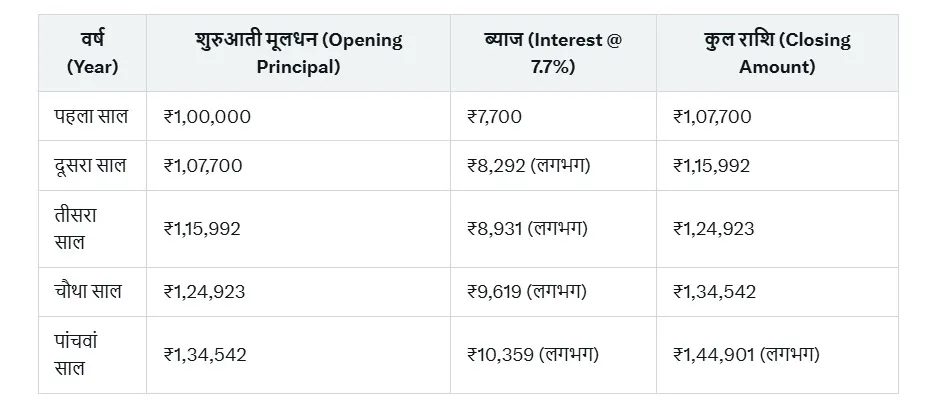Image resolution: width=936 pixels, height=407 pixels.
Task: Select the ₹1,00,000 opening principal cell
Action: click(x=207, y=116)
